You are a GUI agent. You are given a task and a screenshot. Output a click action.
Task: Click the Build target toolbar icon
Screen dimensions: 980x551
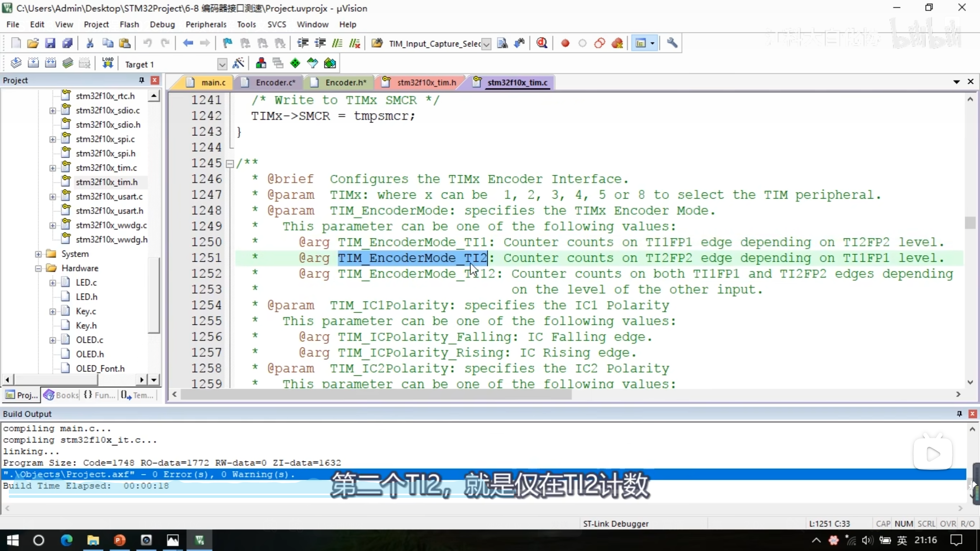33,64
